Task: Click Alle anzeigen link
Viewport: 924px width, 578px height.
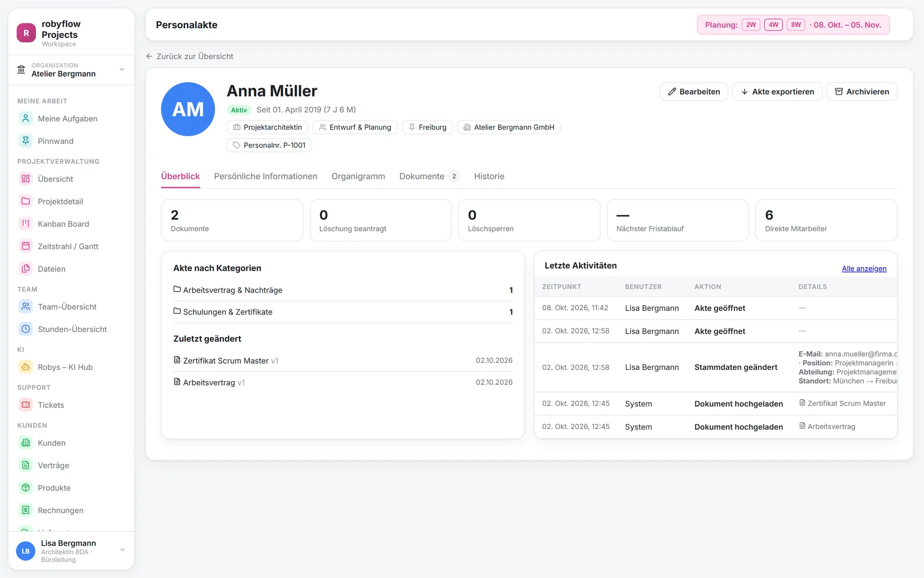Action: 864,269
